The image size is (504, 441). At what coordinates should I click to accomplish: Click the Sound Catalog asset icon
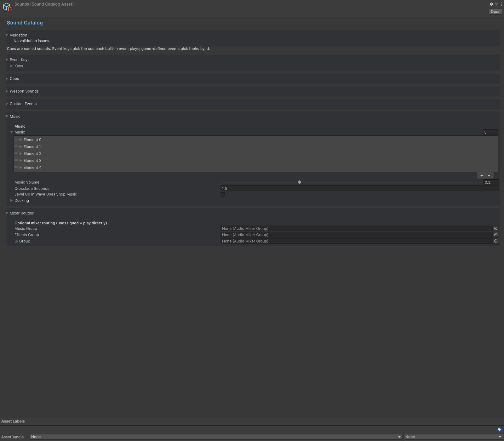(7, 7)
